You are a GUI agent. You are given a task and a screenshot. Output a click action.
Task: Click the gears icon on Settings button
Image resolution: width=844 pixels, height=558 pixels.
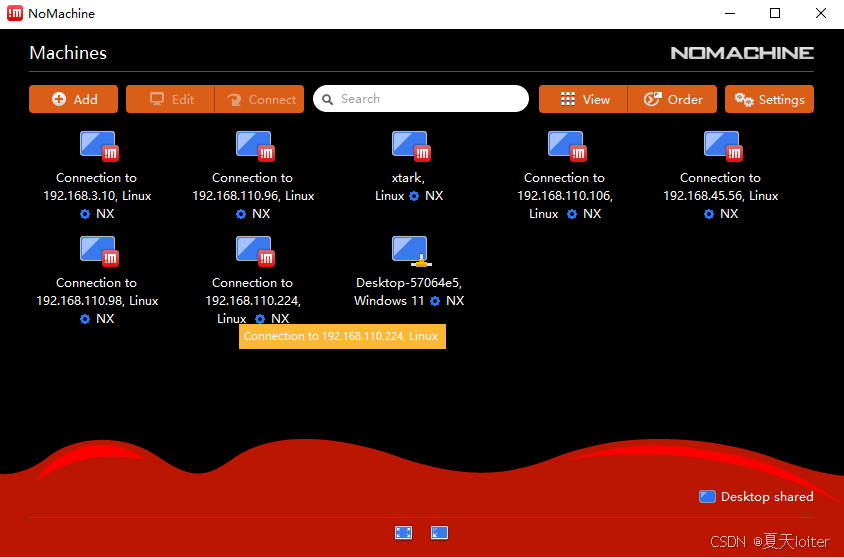pos(744,100)
